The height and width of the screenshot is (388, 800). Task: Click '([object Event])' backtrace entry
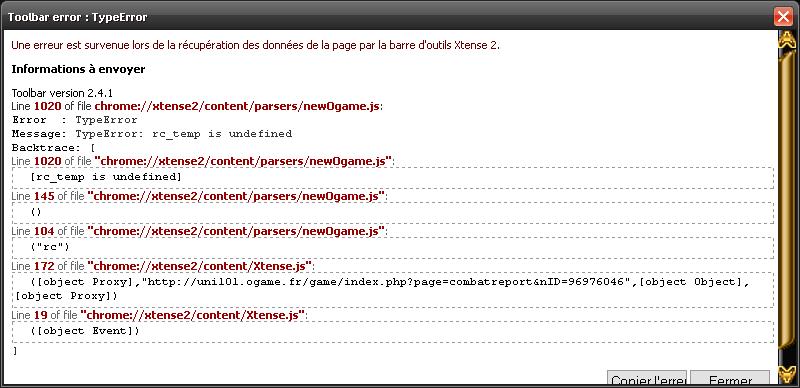(x=392, y=331)
